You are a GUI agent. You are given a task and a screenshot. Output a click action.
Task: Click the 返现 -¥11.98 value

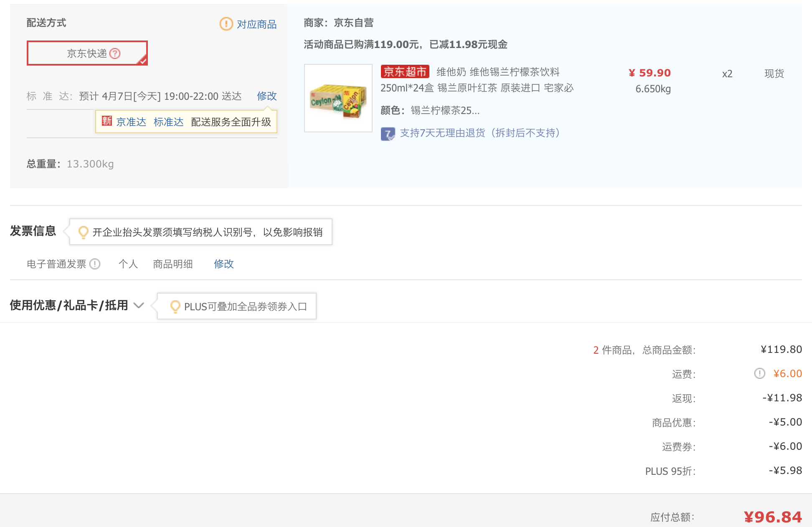pyautogui.click(x=782, y=398)
